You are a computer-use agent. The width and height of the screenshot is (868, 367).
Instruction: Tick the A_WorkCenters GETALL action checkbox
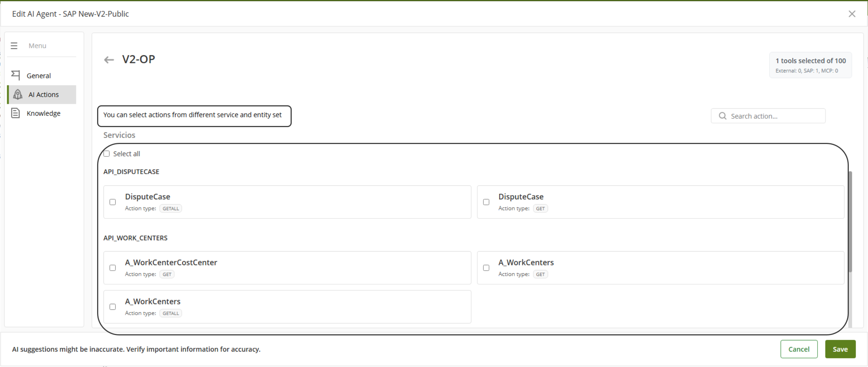tap(113, 307)
